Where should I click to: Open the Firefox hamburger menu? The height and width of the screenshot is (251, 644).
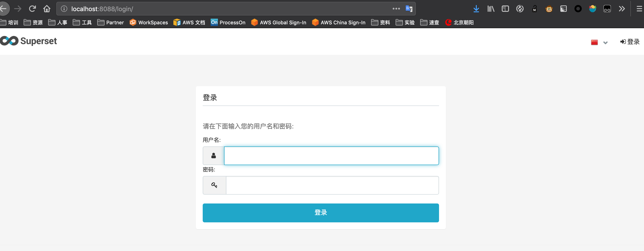click(x=639, y=9)
